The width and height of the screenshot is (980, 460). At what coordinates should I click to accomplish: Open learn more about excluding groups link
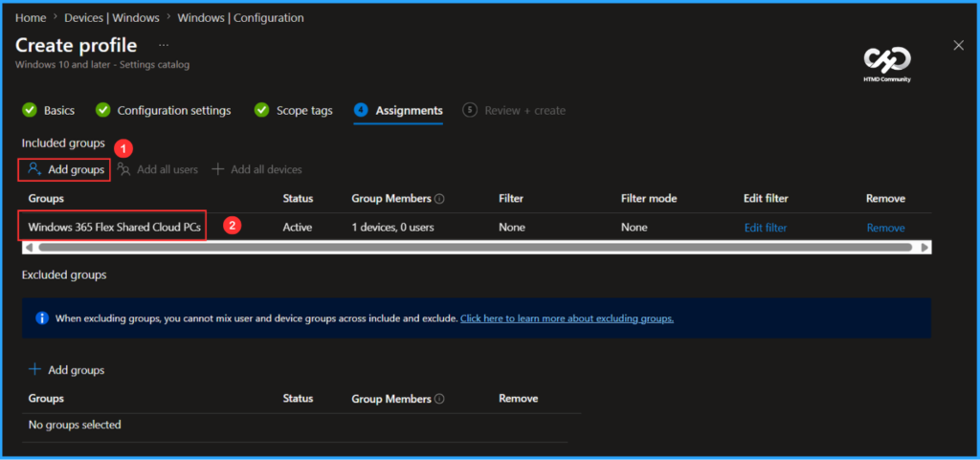point(567,318)
